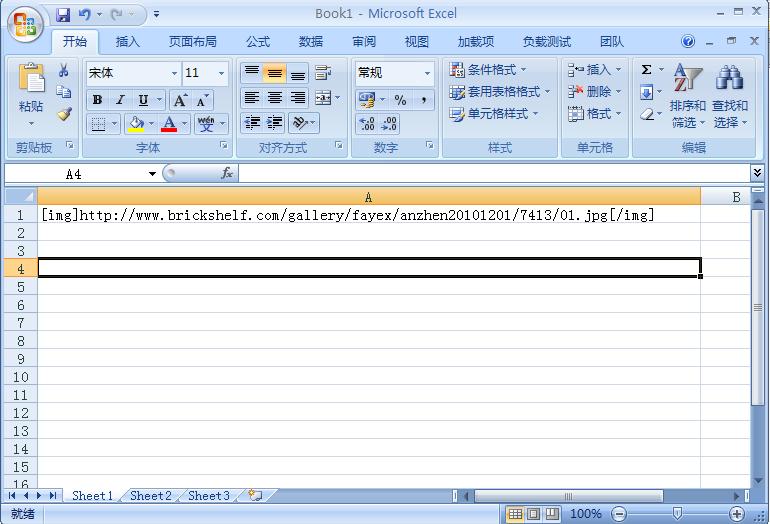The height and width of the screenshot is (524, 770).
Task: Increase the indent
Action: 275,122
